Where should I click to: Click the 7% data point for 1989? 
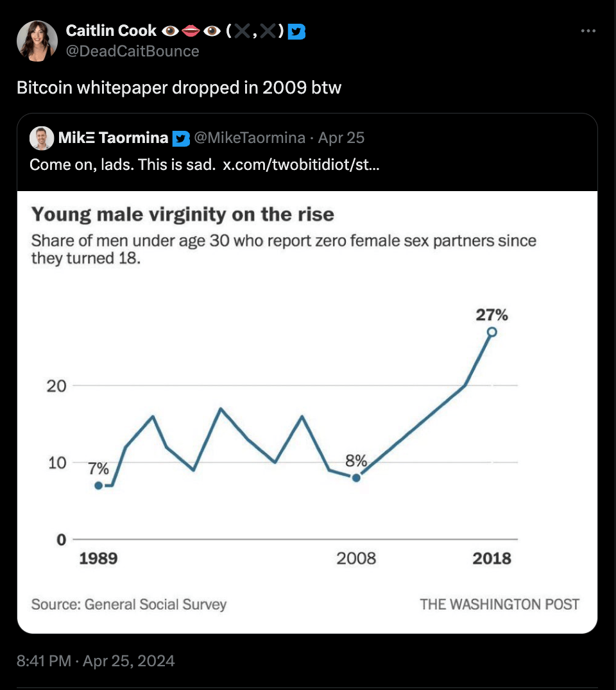pyautogui.click(x=98, y=485)
